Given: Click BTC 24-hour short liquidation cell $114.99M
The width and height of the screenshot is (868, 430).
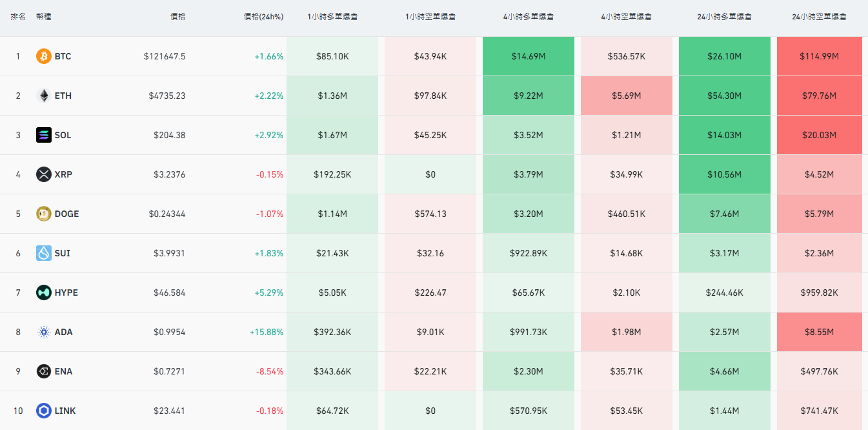Looking at the screenshot, I should [x=819, y=56].
